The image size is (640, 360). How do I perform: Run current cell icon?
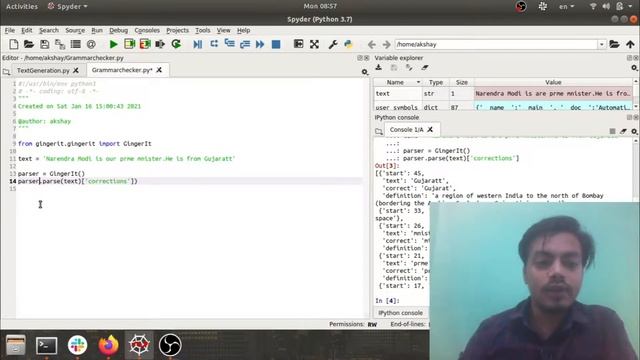129,44
